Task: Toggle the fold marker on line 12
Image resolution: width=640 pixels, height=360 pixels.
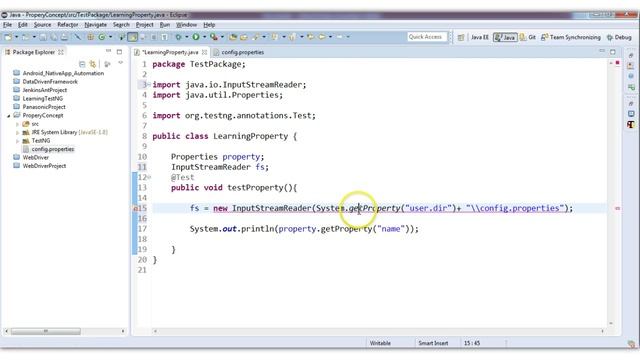Action: (x=149, y=177)
